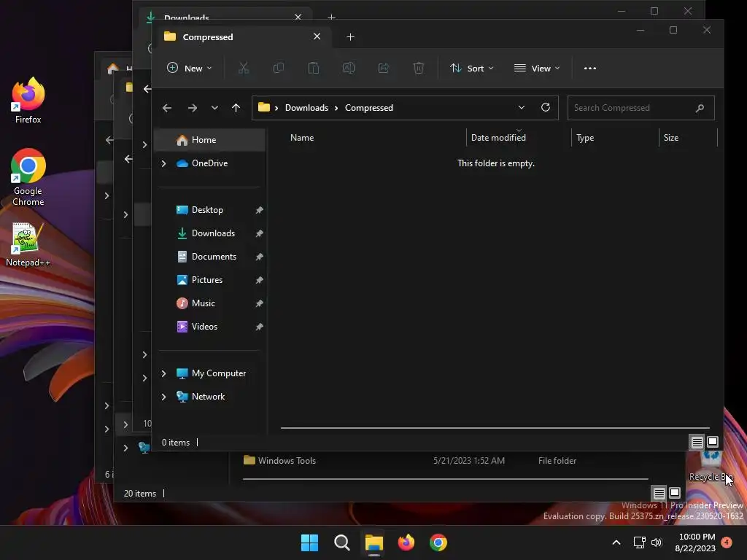Open taskbar Search
The image size is (747, 560).
pos(341,542)
